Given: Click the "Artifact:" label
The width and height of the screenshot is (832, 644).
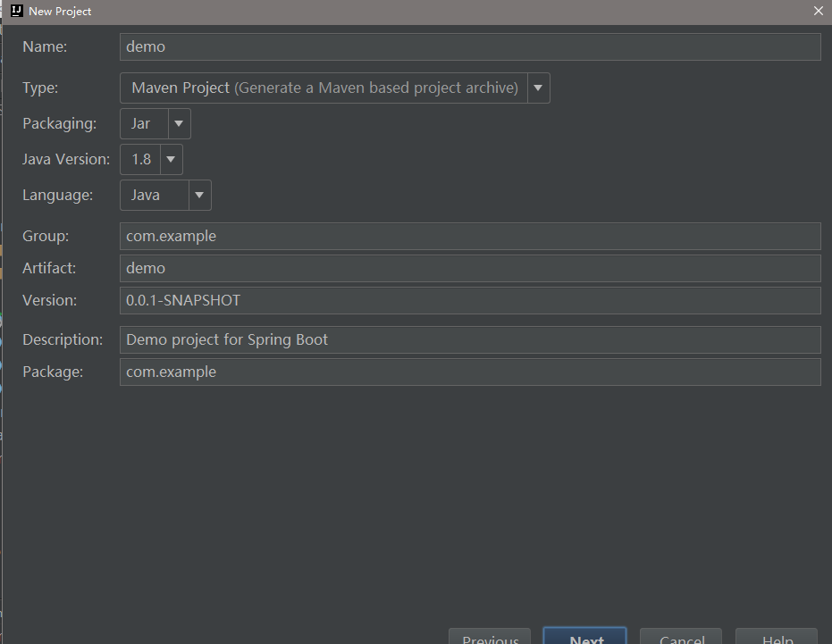Looking at the screenshot, I should click(49, 269).
